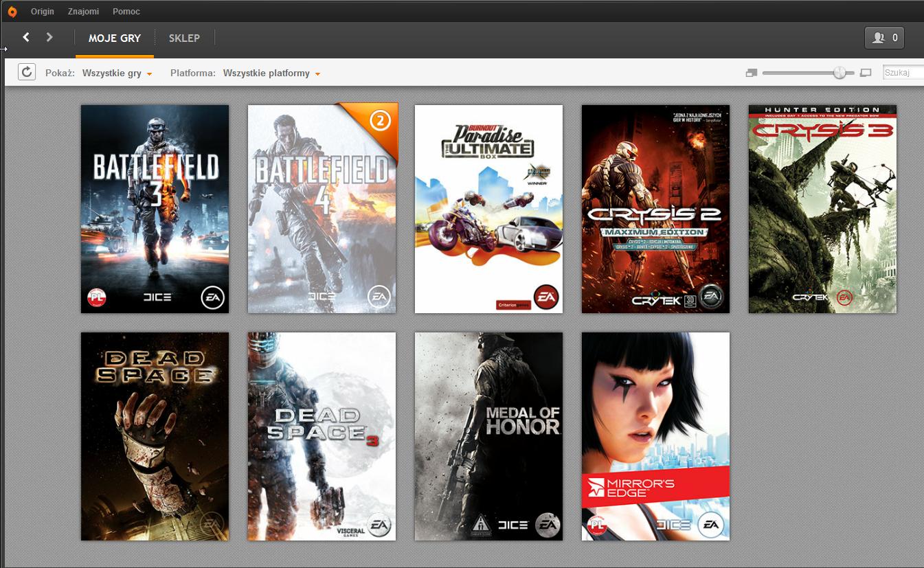Click the small tiles size icon
The height and width of the screenshot is (568, 924).
[751, 73]
